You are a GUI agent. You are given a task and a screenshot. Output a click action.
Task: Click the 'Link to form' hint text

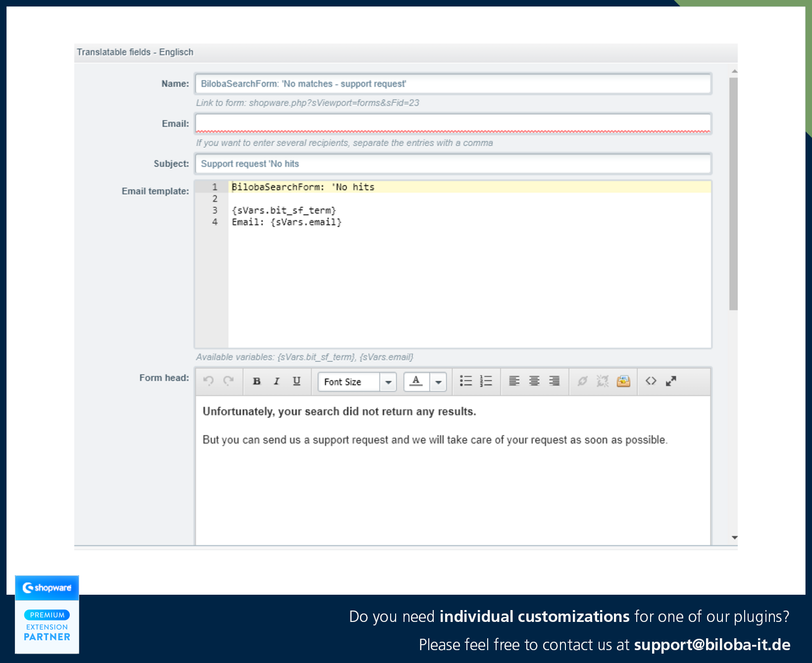coord(307,103)
